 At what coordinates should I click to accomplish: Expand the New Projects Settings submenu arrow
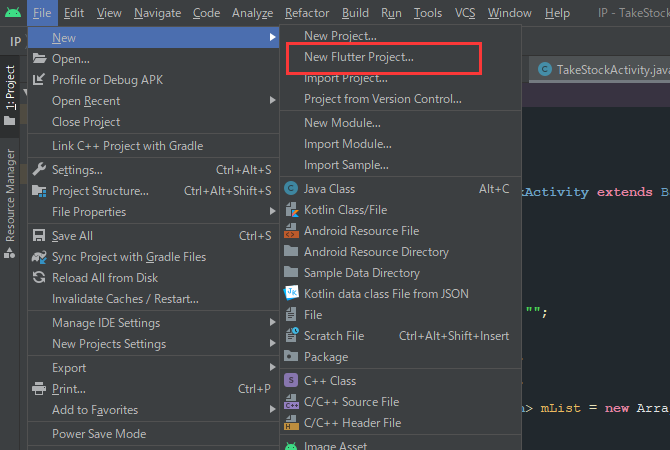coord(272,343)
